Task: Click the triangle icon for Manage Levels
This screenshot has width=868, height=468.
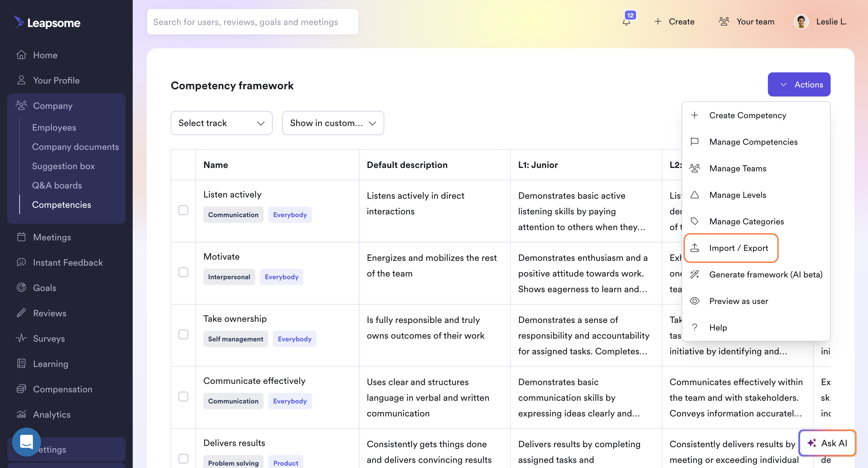Action: pyautogui.click(x=695, y=195)
